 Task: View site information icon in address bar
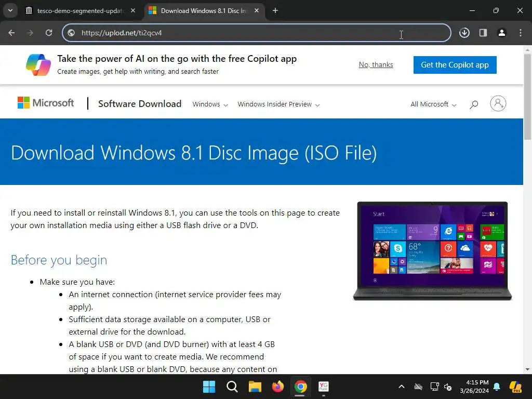71,33
